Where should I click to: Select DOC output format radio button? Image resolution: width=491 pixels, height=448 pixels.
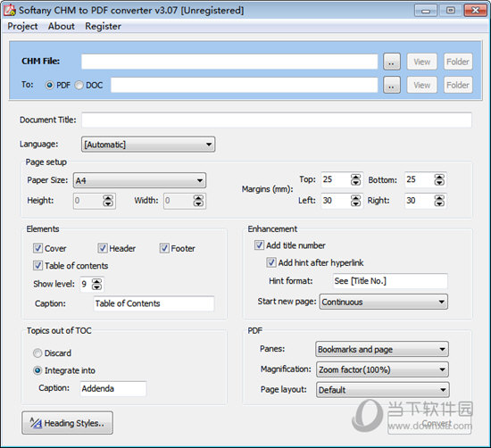tap(79, 85)
